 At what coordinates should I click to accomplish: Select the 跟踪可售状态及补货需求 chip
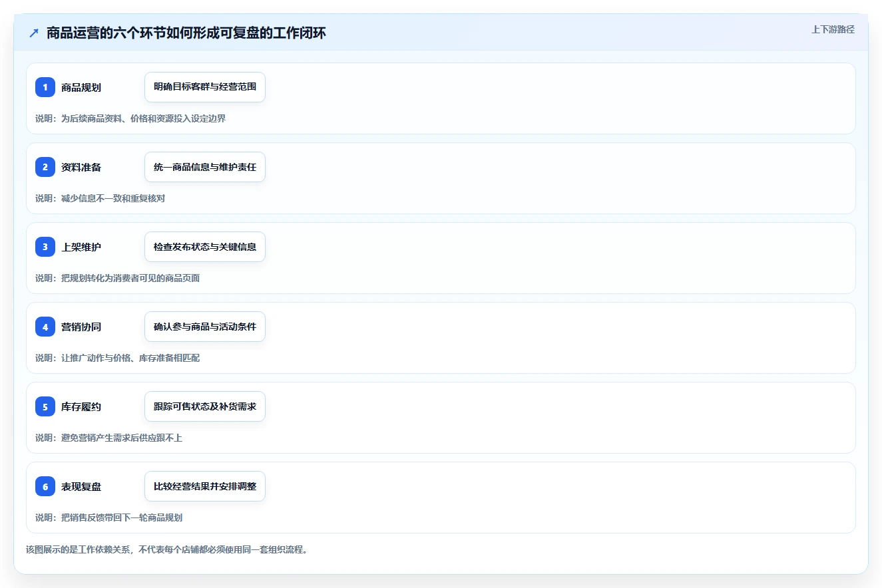point(205,406)
